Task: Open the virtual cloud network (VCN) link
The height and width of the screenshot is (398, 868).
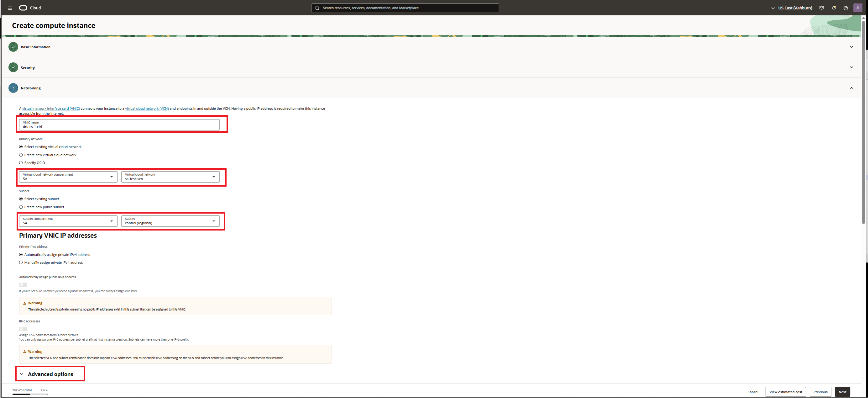Action: coord(147,109)
